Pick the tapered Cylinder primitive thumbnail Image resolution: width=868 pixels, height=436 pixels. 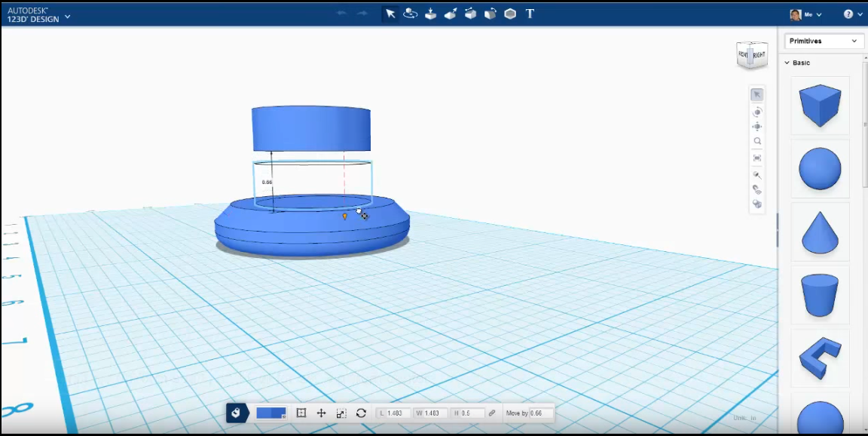820,295
